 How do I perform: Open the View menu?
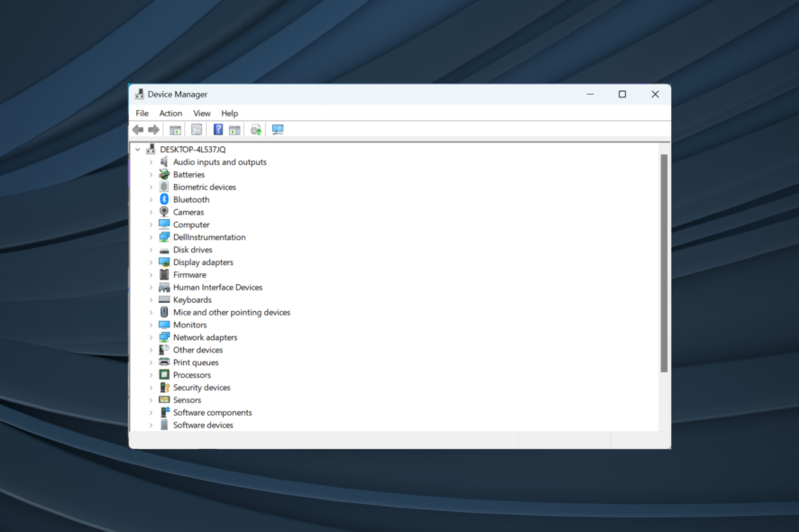202,113
